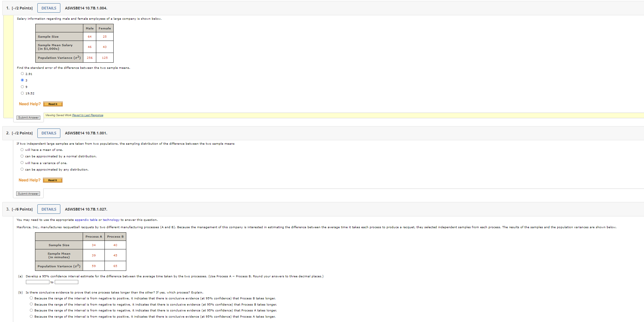The width and height of the screenshot is (644, 322).
Task: Choose 'will have a variance of one'
Action: [x=22, y=163]
